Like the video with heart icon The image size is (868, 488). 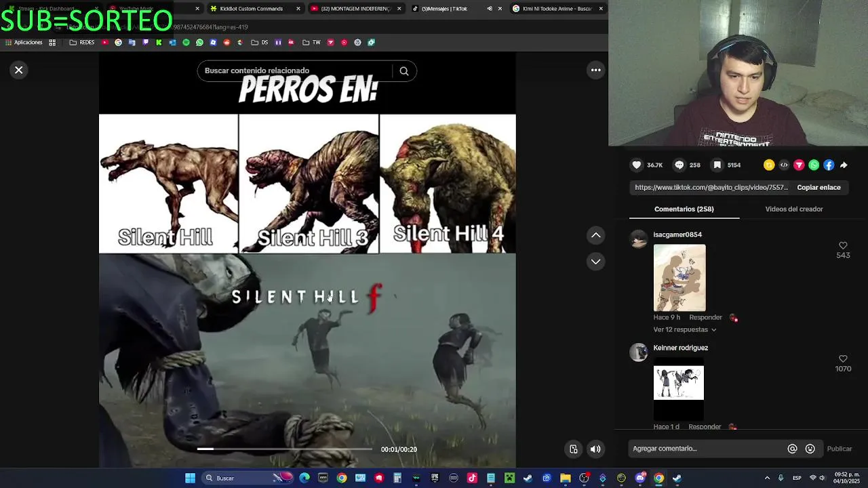pos(637,165)
